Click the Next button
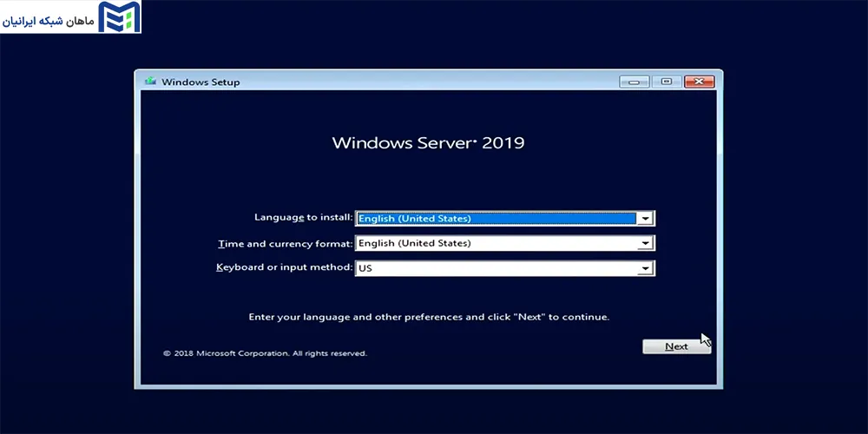Image resolution: width=868 pixels, height=434 pixels. [x=676, y=346]
